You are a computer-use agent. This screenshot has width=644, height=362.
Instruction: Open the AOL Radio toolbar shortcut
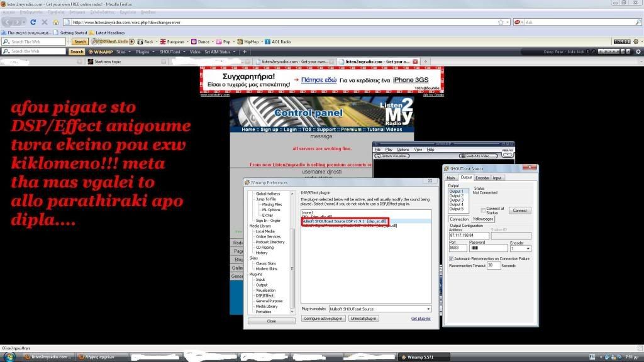click(x=277, y=42)
